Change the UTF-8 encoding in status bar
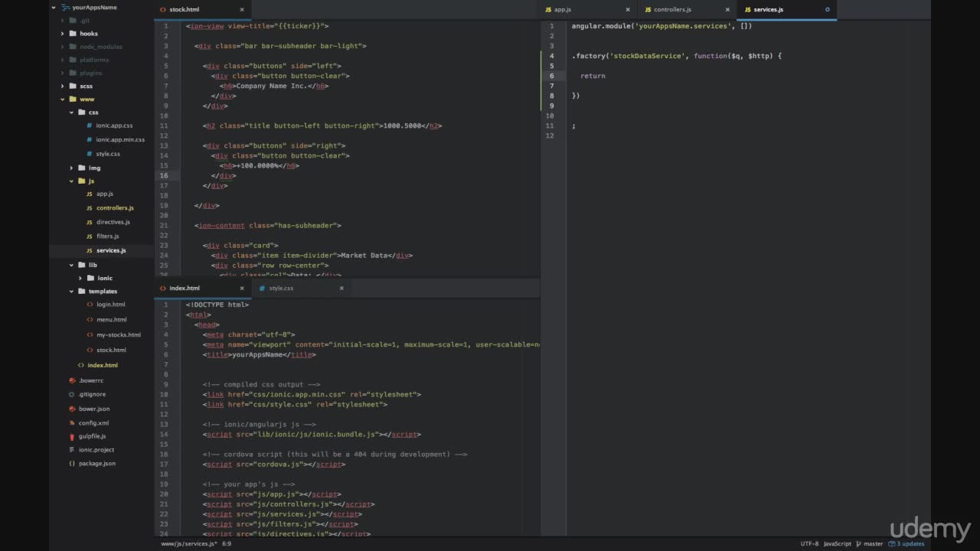This screenshot has width=980, height=551. click(x=809, y=543)
